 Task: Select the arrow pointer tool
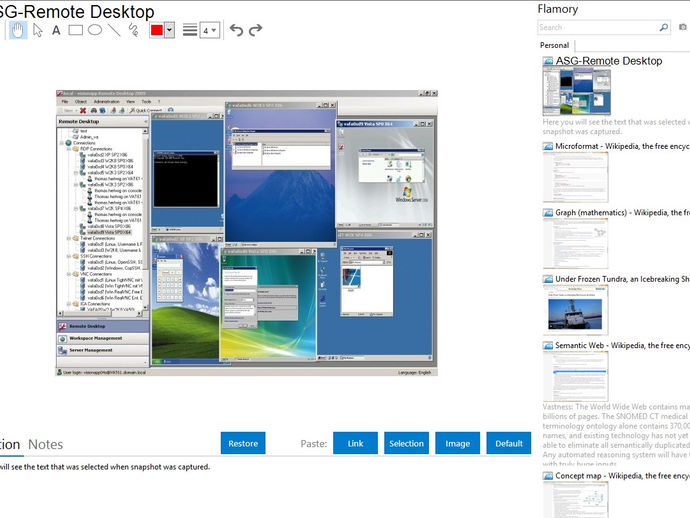38,30
